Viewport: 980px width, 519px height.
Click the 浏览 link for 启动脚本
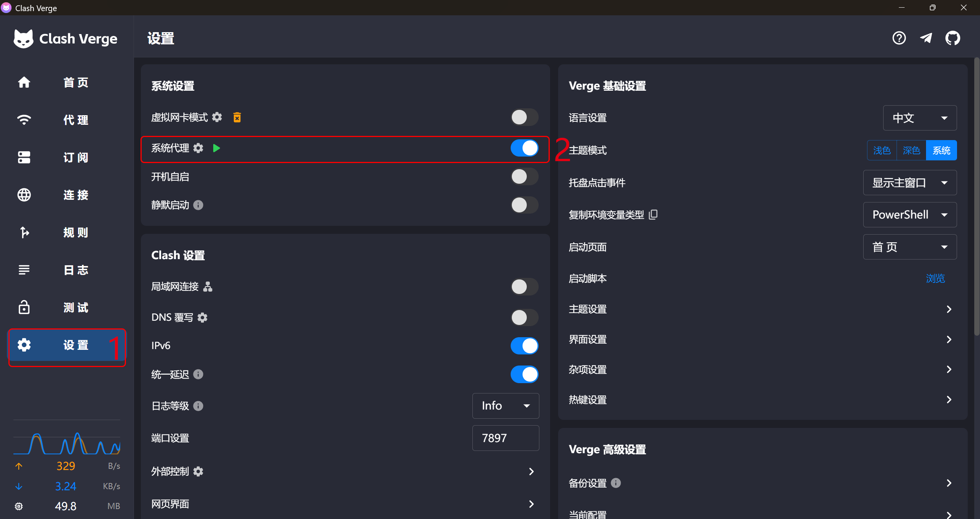click(935, 278)
